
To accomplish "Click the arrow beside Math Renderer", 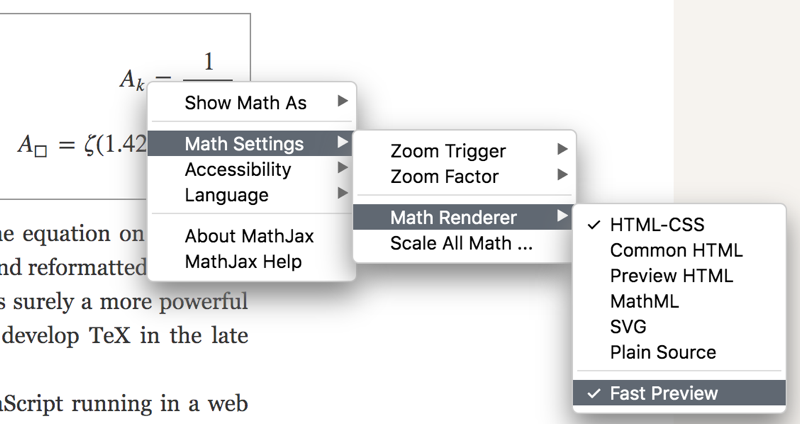I will pyautogui.click(x=563, y=217).
